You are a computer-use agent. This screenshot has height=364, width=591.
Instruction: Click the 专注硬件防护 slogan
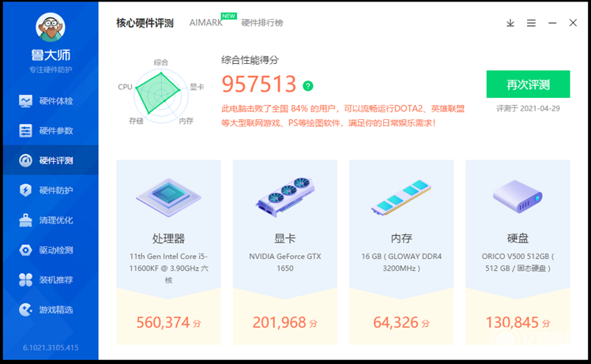coord(51,69)
